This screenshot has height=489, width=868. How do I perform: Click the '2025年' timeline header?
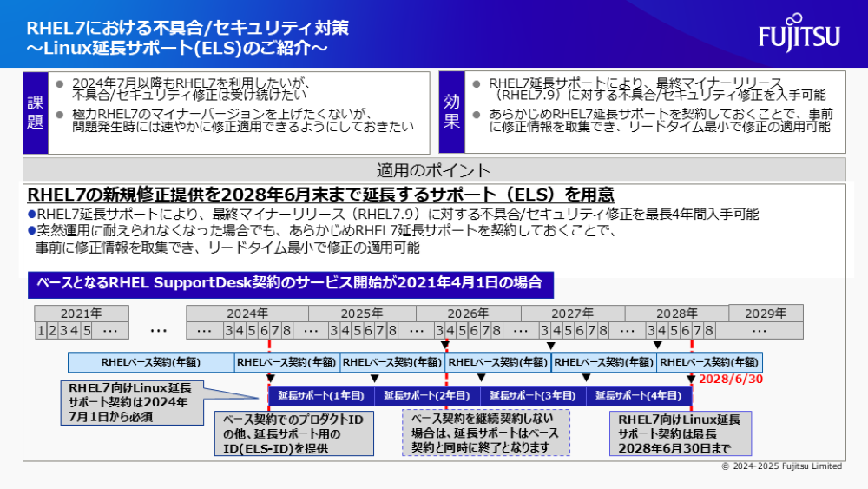(x=362, y=314)
